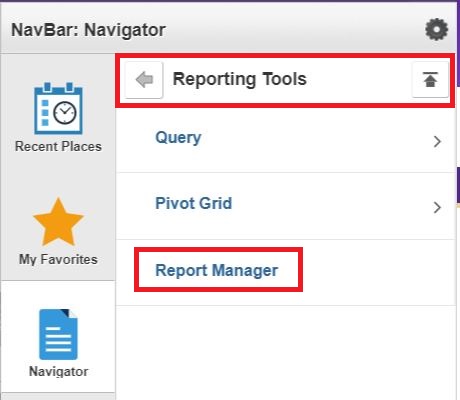Open the Report Manager link
460x400 pixels.
coord(217,270)
